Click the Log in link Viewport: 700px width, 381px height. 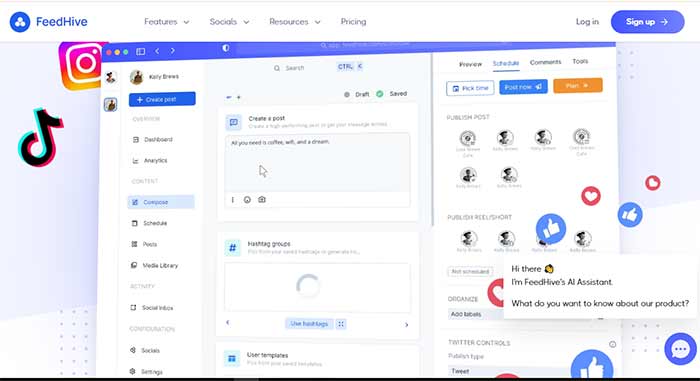pos(587,21)
